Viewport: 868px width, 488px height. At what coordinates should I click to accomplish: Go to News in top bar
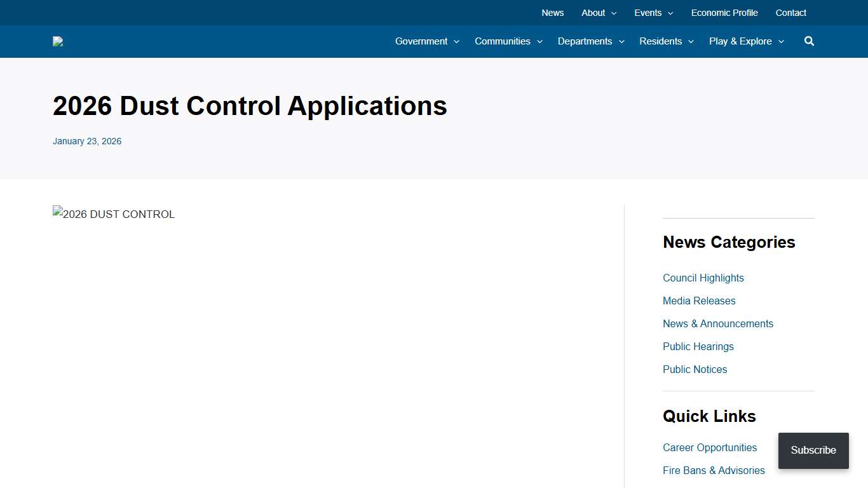[552, 13]
